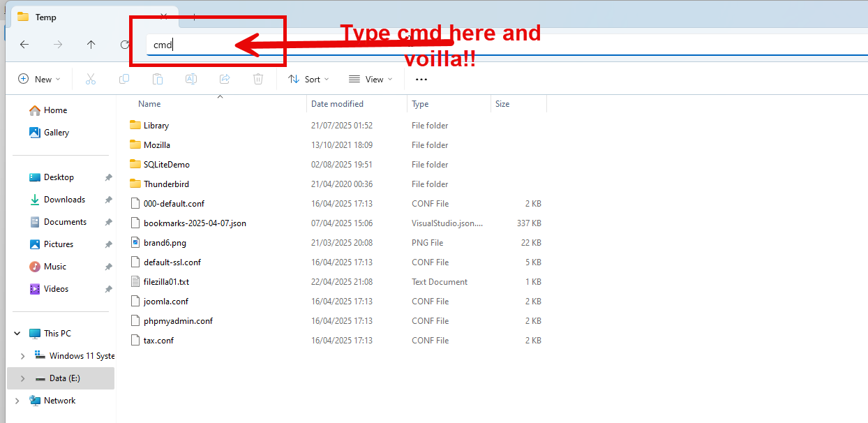The height and width of the screenshot is (423, 868).
Task: Click the brand6.png image file icon
Action: click(x=135, y=243)
